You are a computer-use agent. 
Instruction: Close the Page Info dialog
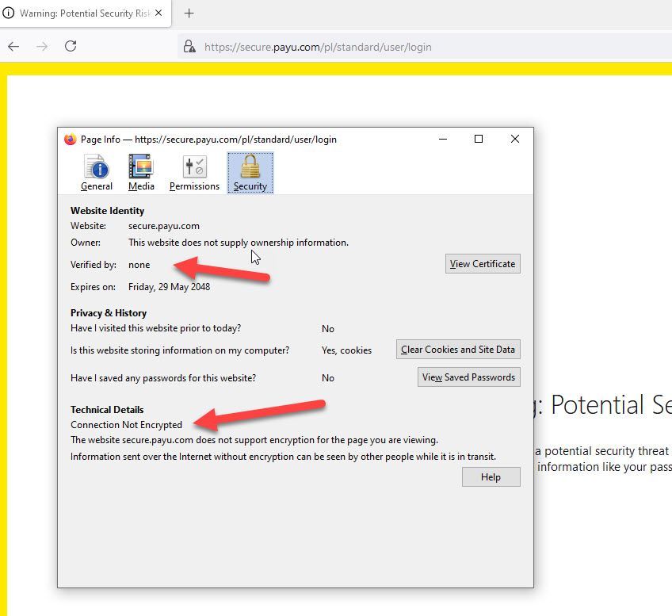tap(515, 139)
